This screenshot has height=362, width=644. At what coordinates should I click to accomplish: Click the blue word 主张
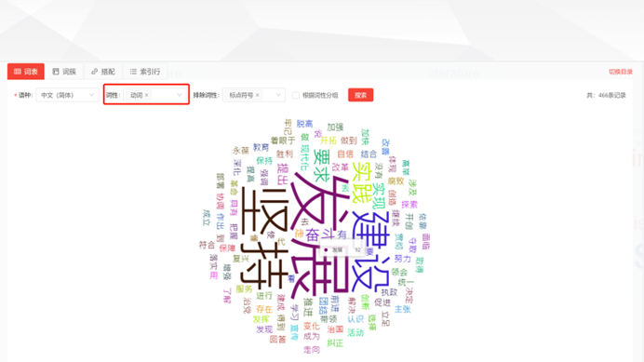(402, 309)
